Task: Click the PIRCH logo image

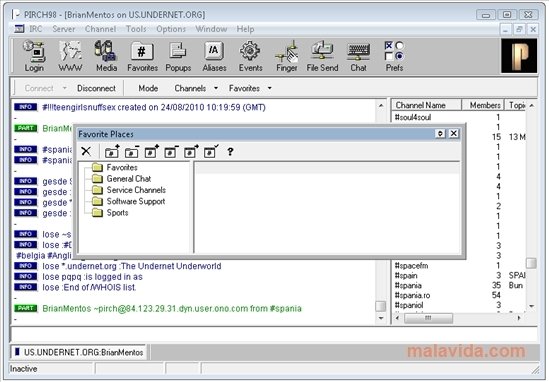Action: click(x=519, y=56)
